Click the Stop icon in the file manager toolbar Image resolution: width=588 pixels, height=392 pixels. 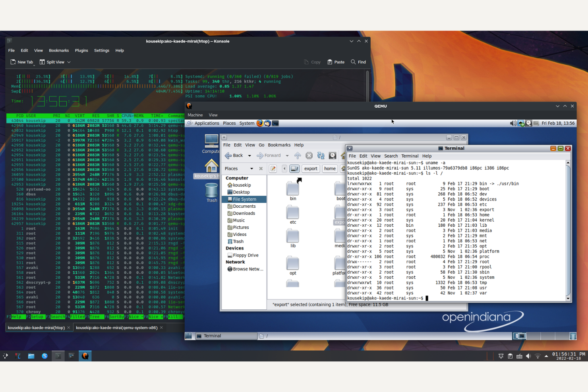309,155
